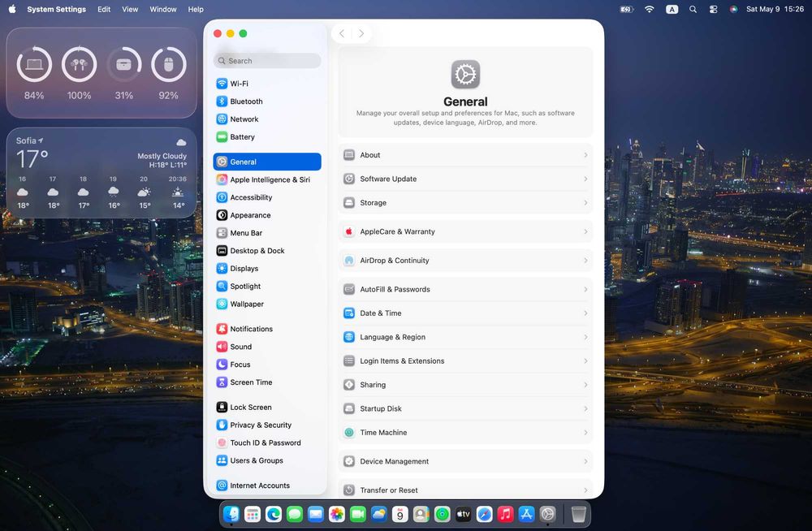Open Spotlight search in menu bar
This screenshot has height=531, width=812.
[x=693, y=9]
